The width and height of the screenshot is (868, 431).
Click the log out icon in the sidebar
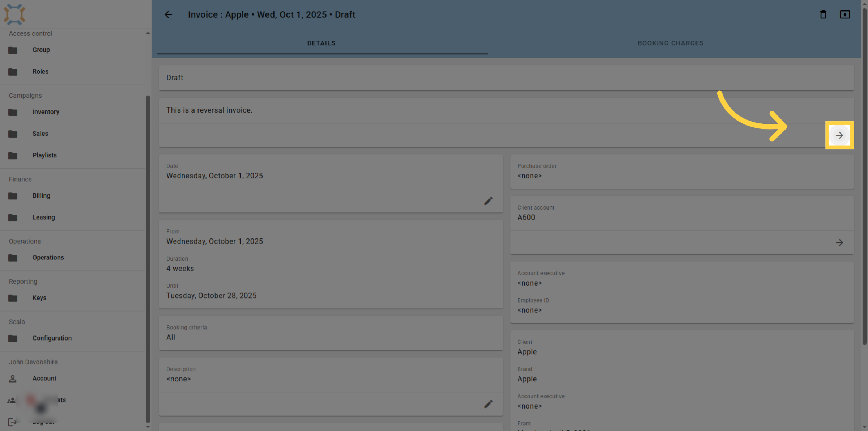pos(12,422)
